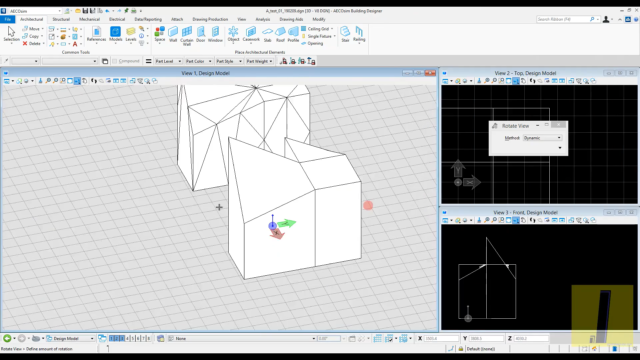Choose the Curtain Wall tool
Viewport: 640px width, 360px height.
click(x=187, y=36)
